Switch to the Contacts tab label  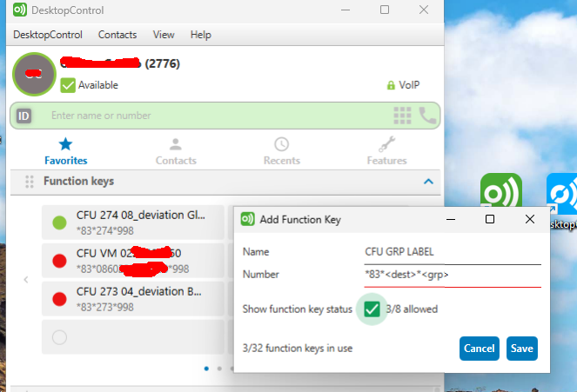pyautogui.click(x=176, y=161)
